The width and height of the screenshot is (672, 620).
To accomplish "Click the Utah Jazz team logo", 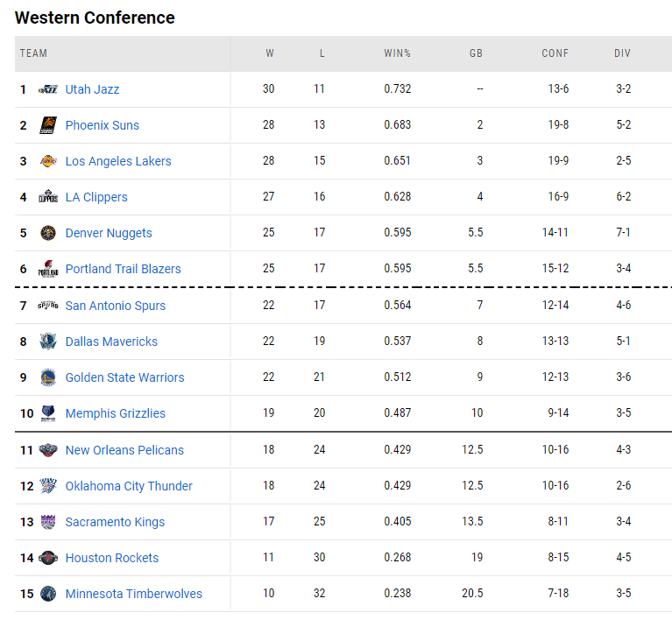I will click(48, 89).
